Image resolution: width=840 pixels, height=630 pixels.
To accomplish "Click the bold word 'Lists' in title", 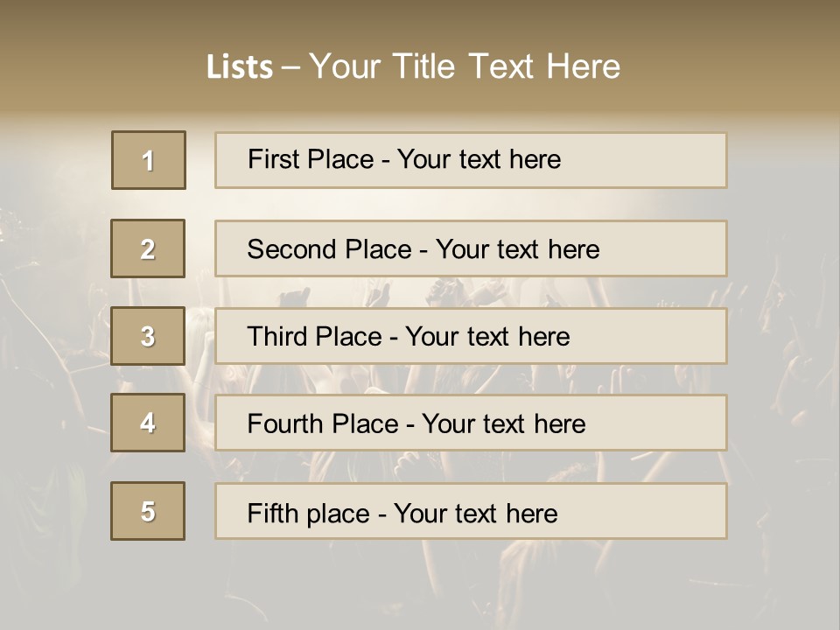I will pos(240,66).
